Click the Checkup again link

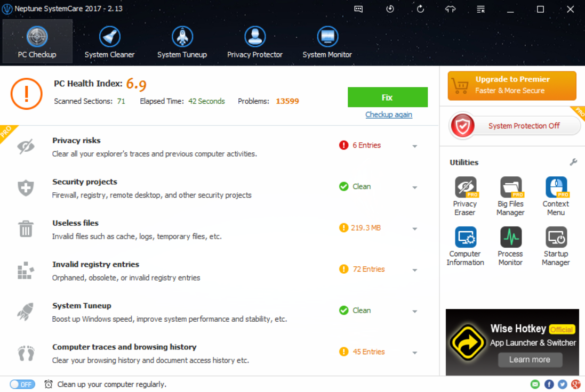point(389,115)
